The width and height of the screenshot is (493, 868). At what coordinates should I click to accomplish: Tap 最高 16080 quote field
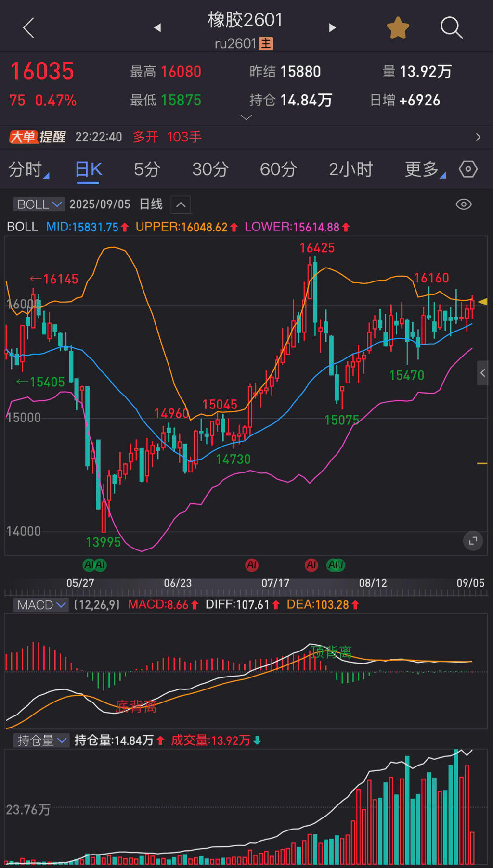[166, 72]
